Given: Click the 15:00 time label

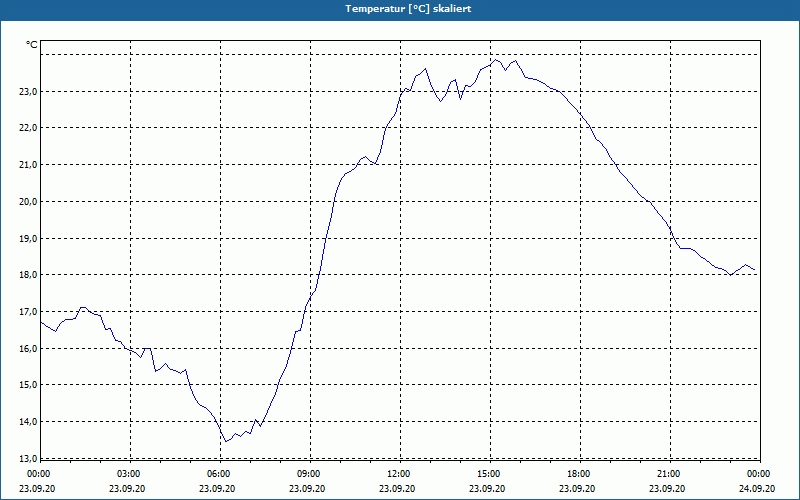Looking at the screenshot, I should pos(488,474).
